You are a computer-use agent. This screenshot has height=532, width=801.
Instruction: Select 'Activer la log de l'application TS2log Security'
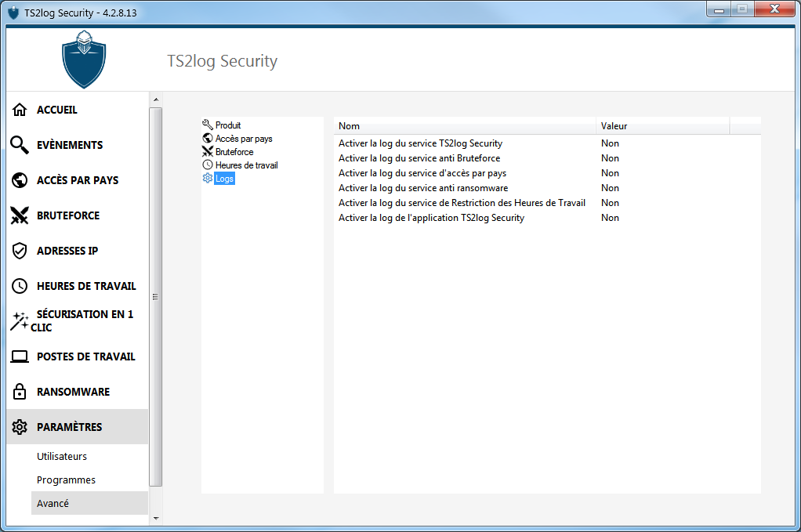coord(431,218)
